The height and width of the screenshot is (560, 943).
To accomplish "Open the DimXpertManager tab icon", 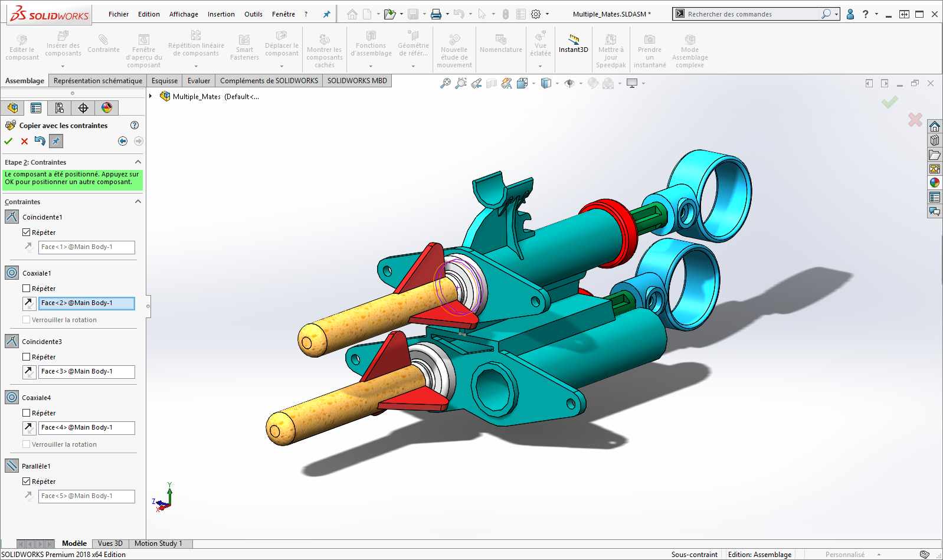I will (83, 107).
